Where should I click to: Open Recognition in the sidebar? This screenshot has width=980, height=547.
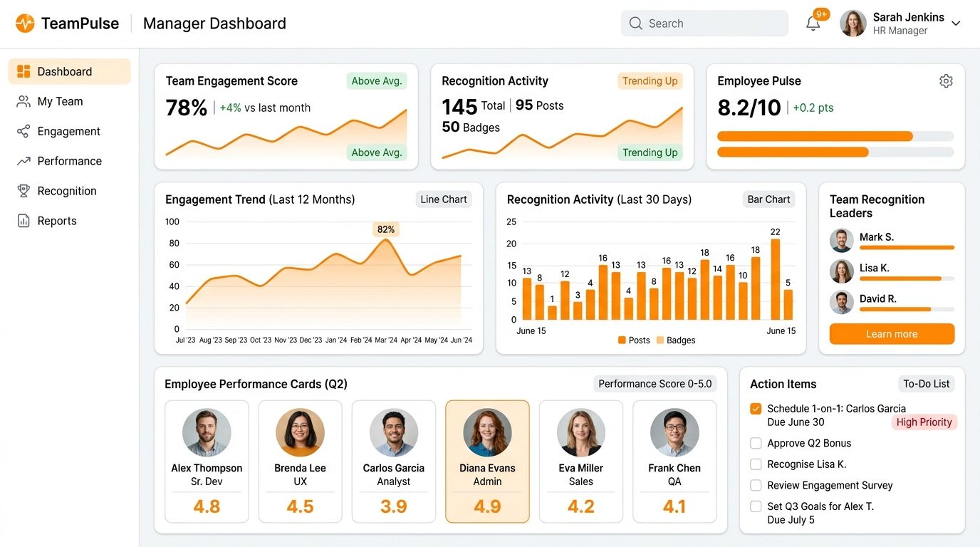coord(69,191)
